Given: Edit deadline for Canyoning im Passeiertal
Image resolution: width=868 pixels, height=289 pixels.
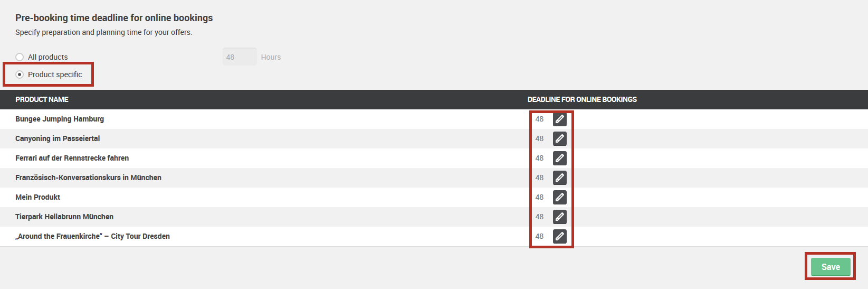Looking at the screenshot, I should click(x=559, y=138).
